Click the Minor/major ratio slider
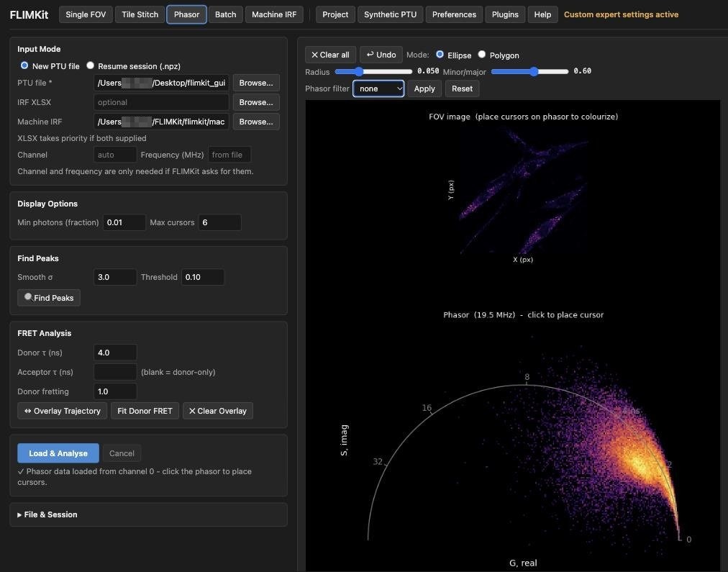The width and height of the screenshot is (728, 572). 529,71
